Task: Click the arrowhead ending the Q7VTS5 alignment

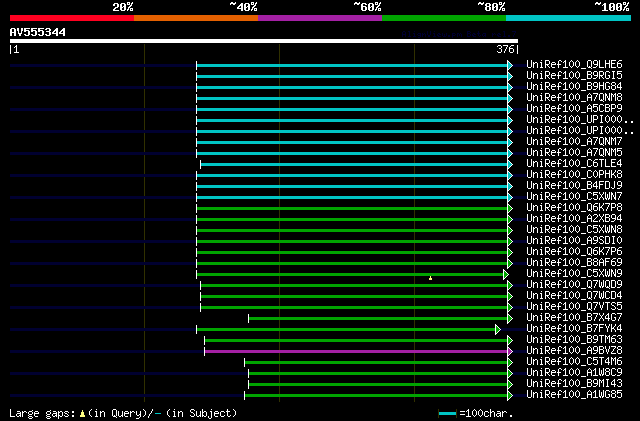Action: (510, 307)
